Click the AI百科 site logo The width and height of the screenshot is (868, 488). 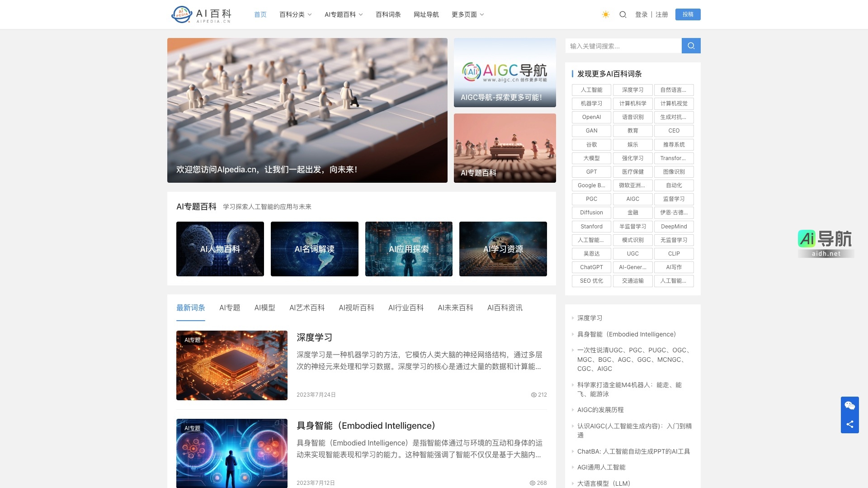pos(201,14)
